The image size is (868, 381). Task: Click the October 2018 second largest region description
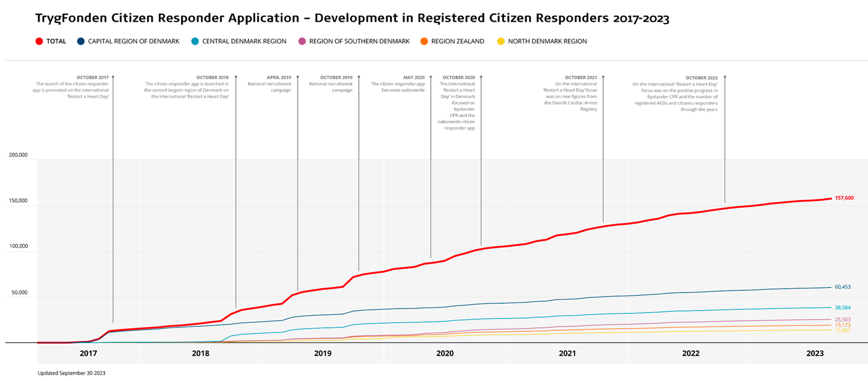pyautogui.click(x=187, y=90)
